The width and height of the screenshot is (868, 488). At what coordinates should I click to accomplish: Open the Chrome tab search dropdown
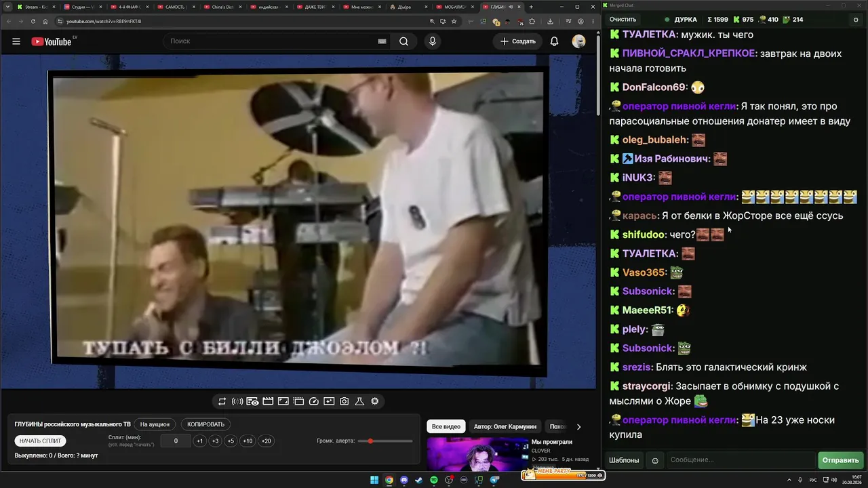click(7, 7)
